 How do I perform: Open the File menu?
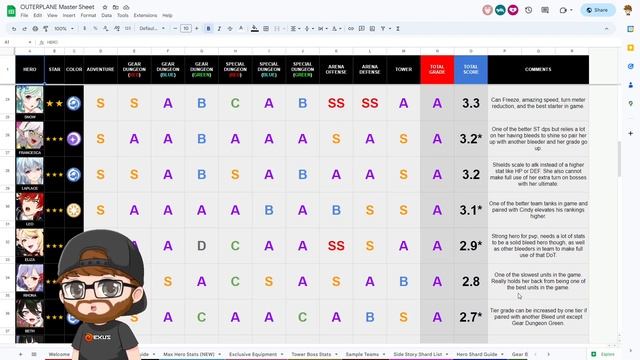pyautogui.click(x=24, y=15)
